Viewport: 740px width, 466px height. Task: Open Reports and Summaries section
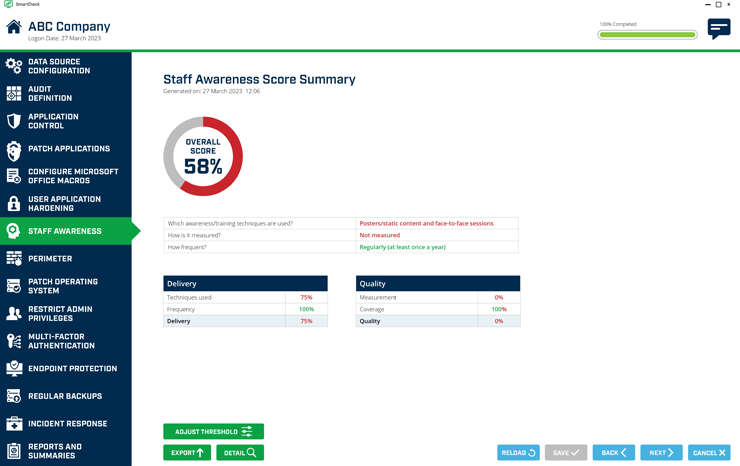[x=55, y=451]
